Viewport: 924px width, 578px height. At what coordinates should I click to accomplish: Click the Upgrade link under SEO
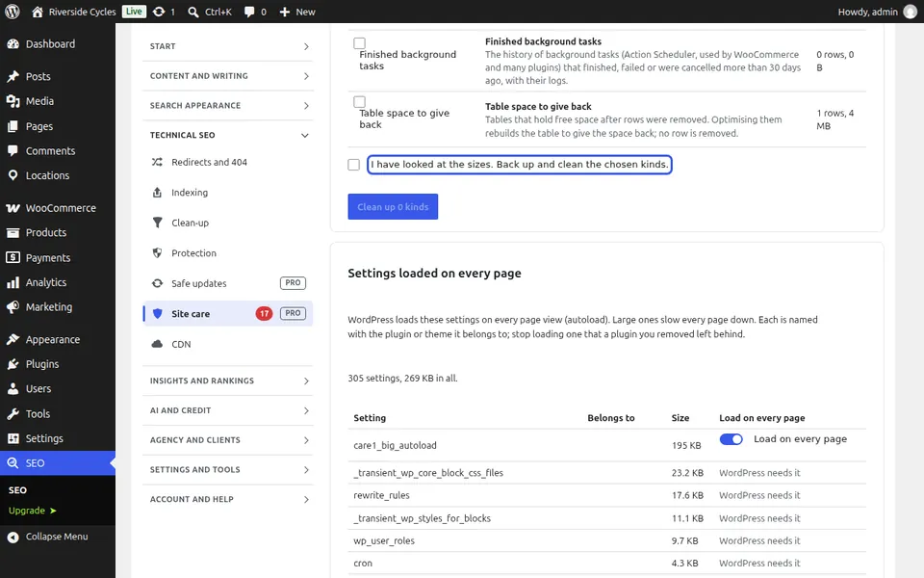pos(33,511)
